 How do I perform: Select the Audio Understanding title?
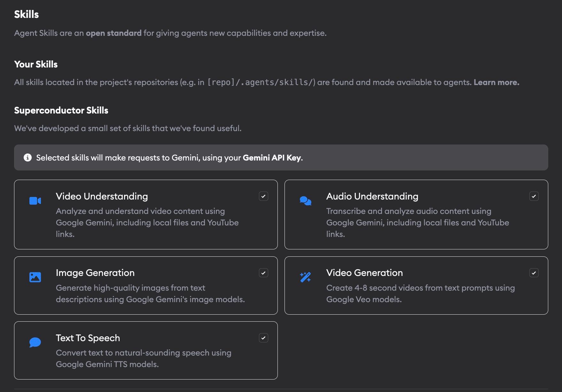[x=372, y=196]
